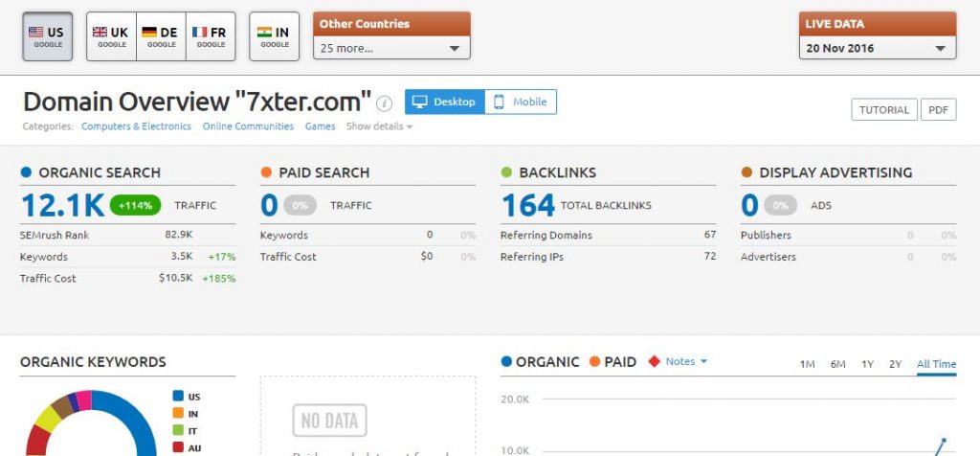Click the IT green legend swatch

178,430
